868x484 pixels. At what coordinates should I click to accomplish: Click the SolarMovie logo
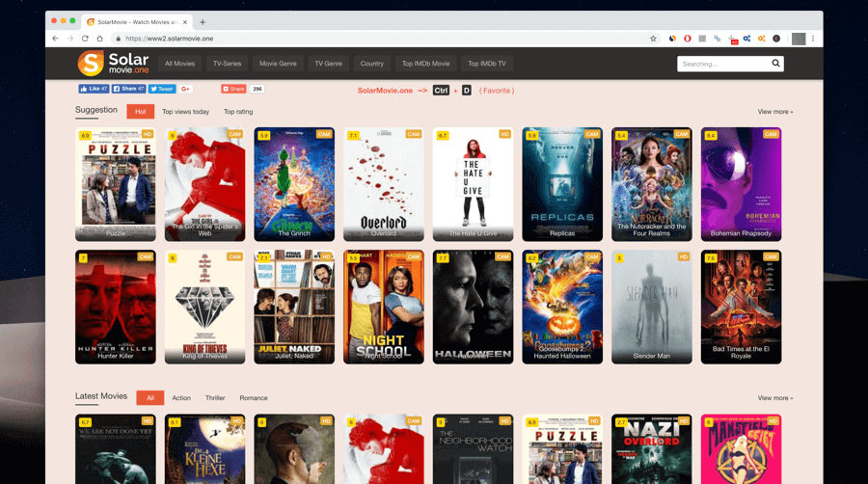(x=114, y=63)
